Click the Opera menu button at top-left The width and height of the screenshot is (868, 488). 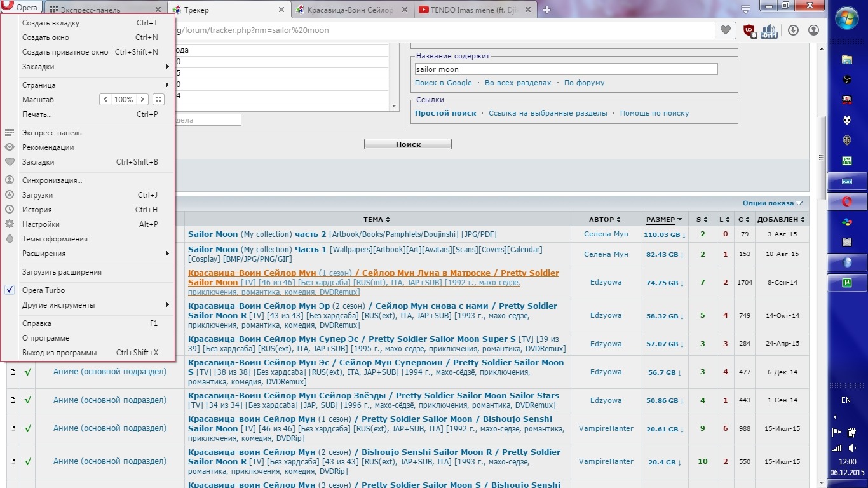click(21, 7)
